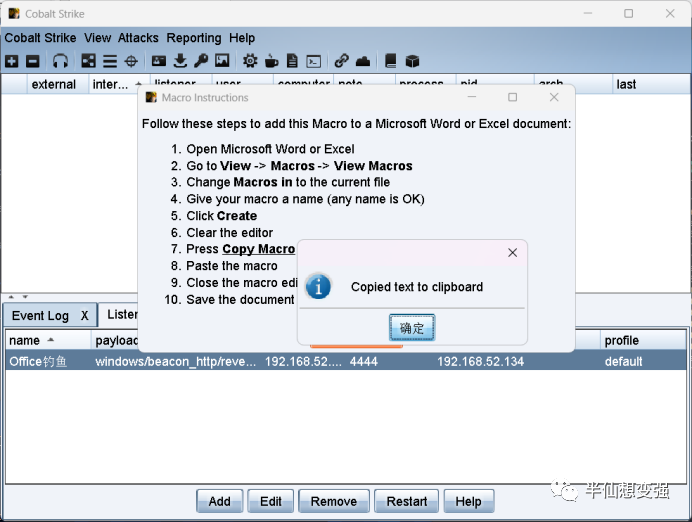Click the Help button below listeners table
The image size is (692, 522).
(x=469, y=501)
